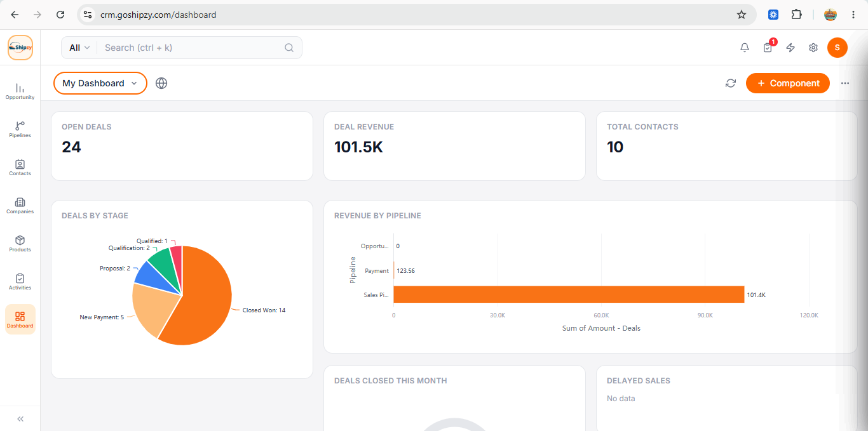The height and width of the screenshot is (431, 868).
Task: Open Companies from the sidebar
Action: 20,206
